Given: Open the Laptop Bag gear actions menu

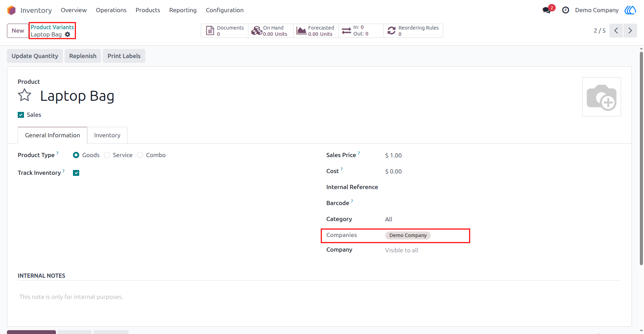Looking at the screenshot, I should [x=68, y=34].
